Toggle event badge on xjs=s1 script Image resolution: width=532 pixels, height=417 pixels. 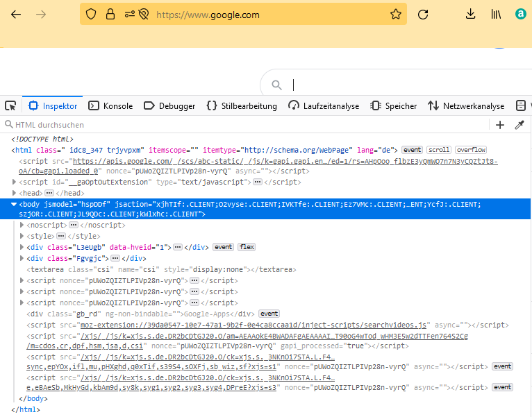point(502,366)
